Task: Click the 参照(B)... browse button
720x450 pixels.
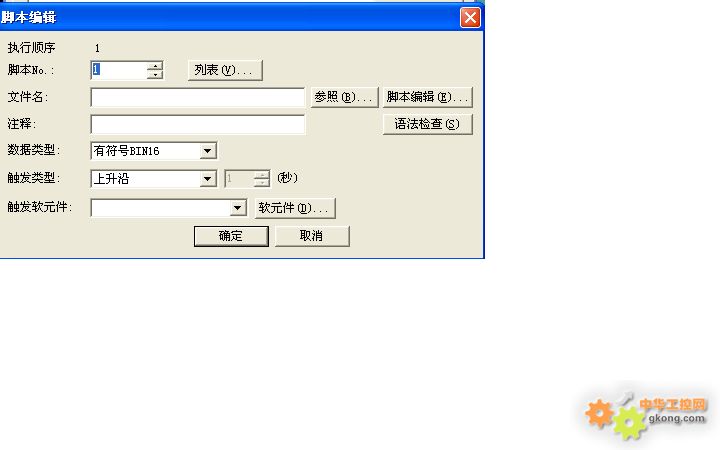Action: (x=344, y=97)
